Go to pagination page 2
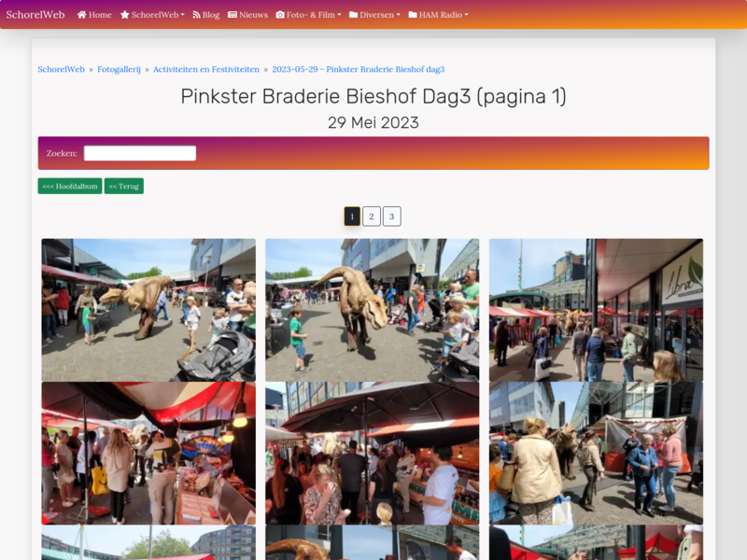This screenshot has height=560, width=747. pos(372,217)
